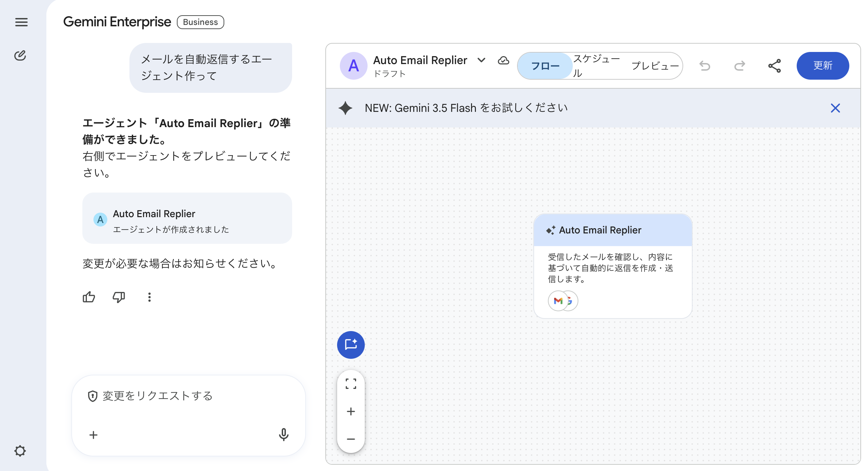Click the sparkle icon in the node header
The width and height of the screenshot is (868, 471).
tap(551, 230)
